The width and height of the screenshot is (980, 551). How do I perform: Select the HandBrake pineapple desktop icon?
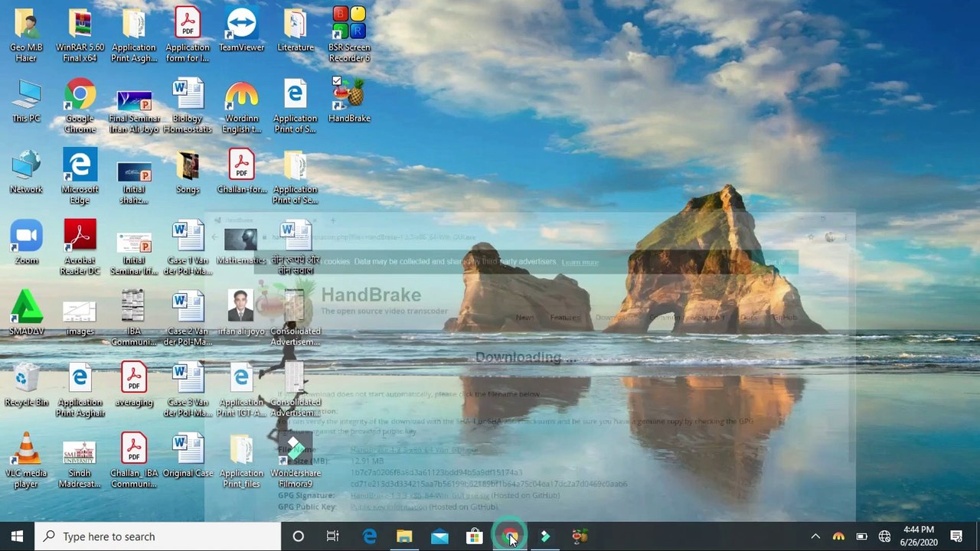pyautogui.click(x=349, y=101)
